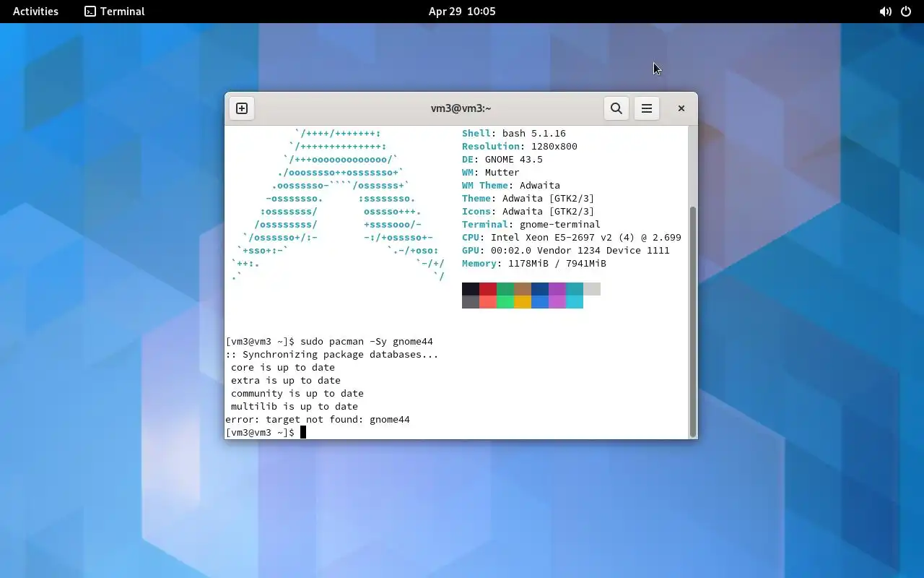Open the Activities overview
Image resolution: width=924 pixels, height=578 pixels.
(x=35, y=11)
